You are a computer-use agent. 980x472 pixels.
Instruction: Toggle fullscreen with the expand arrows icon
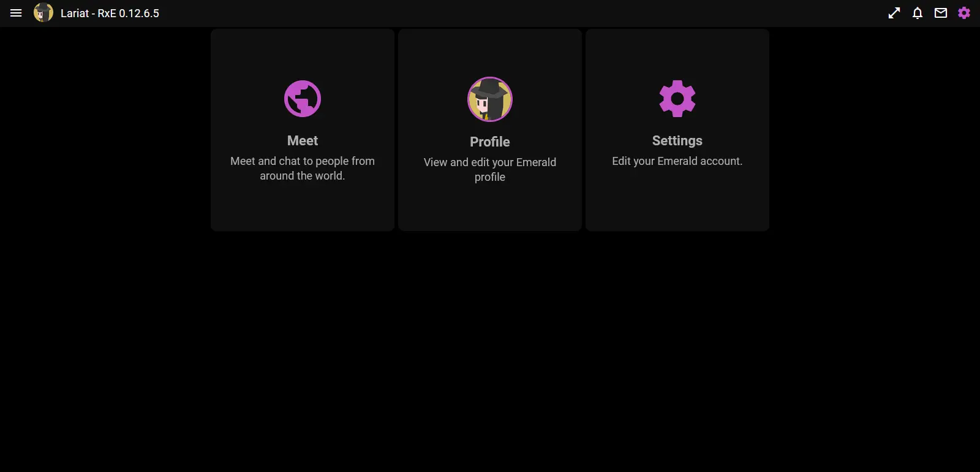[x=894, y=13]
